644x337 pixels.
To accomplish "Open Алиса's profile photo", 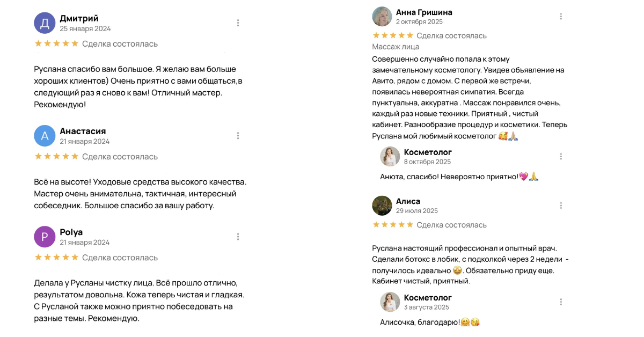I will tap(382, 206).
